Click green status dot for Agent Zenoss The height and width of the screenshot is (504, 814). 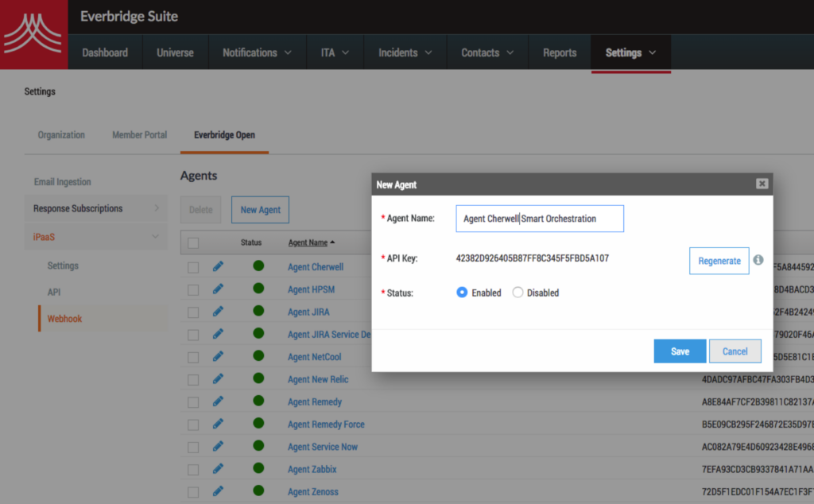click(x=258, y=490)
